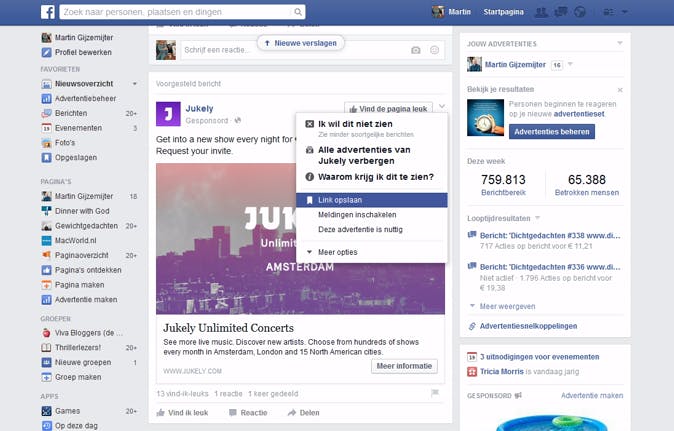The width and height of the screenshot is (674, 431).
Task: Open emoji smiley icon in comment box
Action: pos(435,50)
